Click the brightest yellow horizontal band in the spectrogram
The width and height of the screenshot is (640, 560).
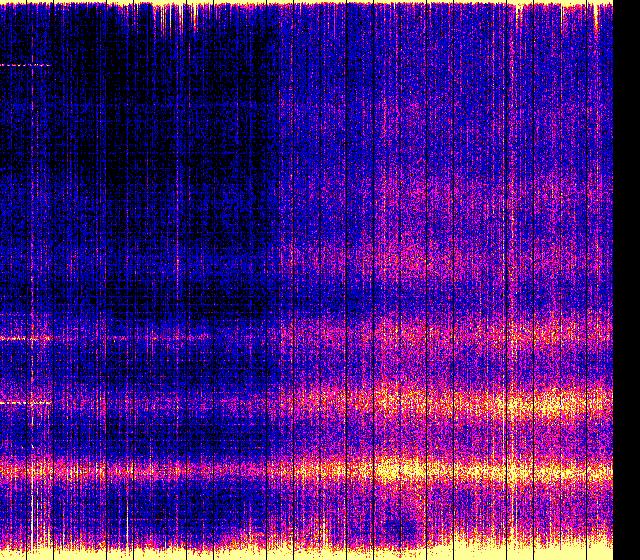(420, 468)
